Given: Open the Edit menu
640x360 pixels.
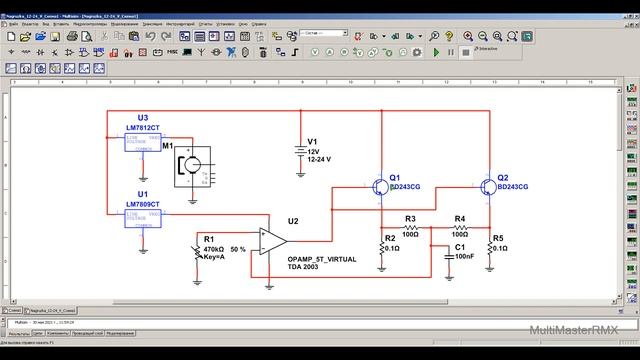Looking at the screenshot, I should point(30,24).
